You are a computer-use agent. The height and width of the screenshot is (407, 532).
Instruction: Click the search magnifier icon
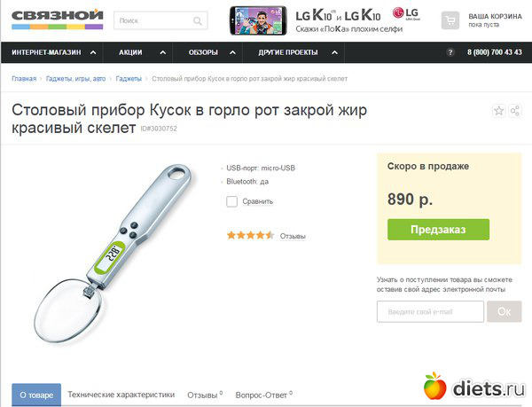click(x=198, y=21)
